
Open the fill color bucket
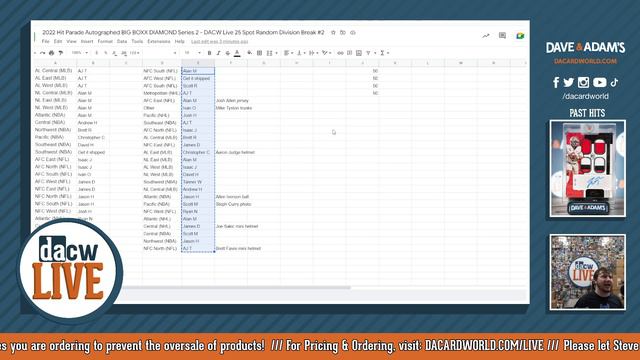249,53
